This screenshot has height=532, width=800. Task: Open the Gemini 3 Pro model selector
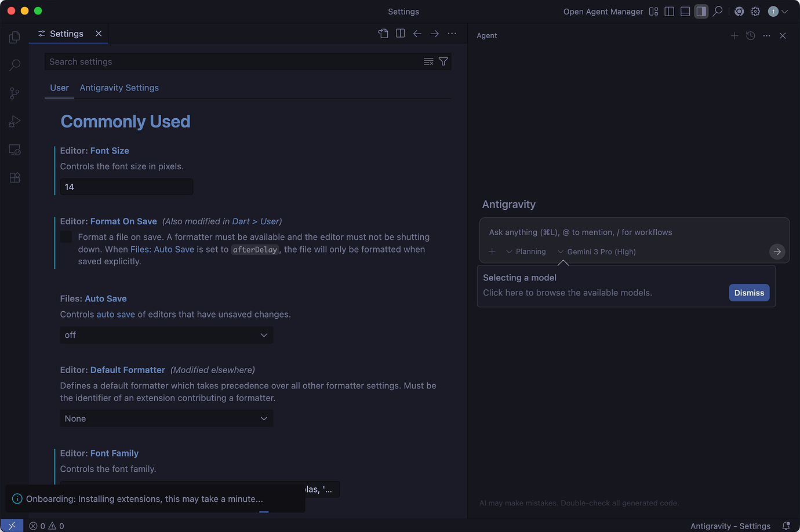597,252
